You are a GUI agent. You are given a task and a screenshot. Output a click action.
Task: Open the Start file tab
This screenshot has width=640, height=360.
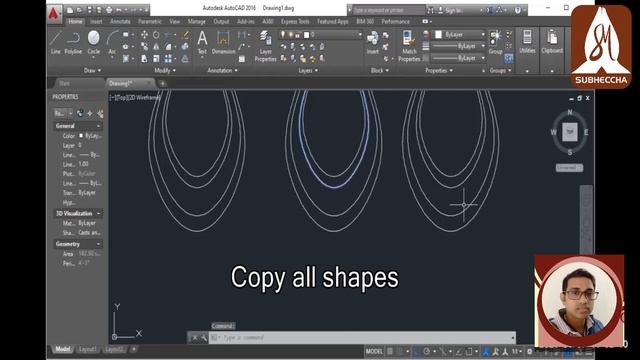tap(64, 83)
